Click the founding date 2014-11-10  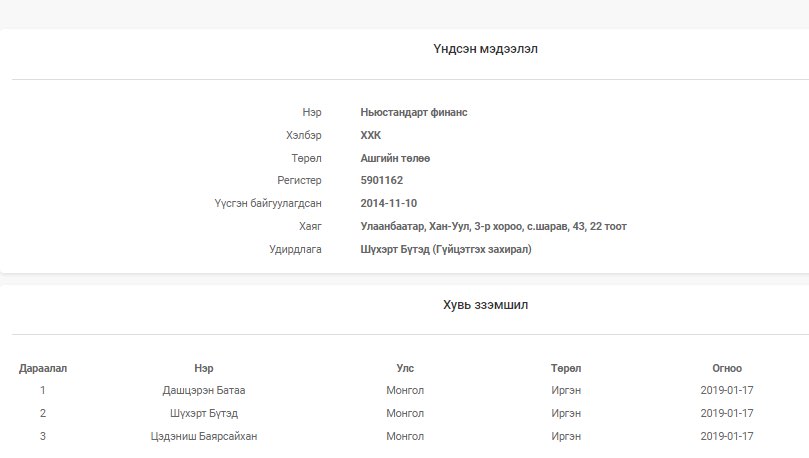pyautogui.click(x=389, y=203)
